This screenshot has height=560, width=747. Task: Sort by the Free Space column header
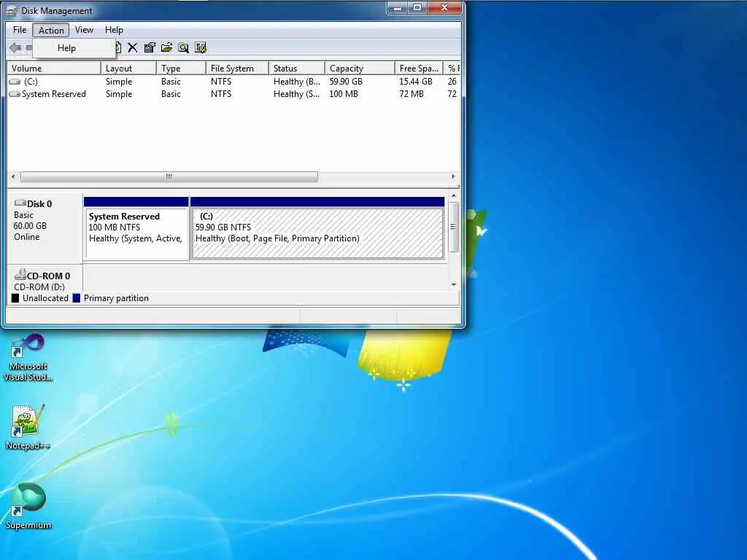click(418, 69)
